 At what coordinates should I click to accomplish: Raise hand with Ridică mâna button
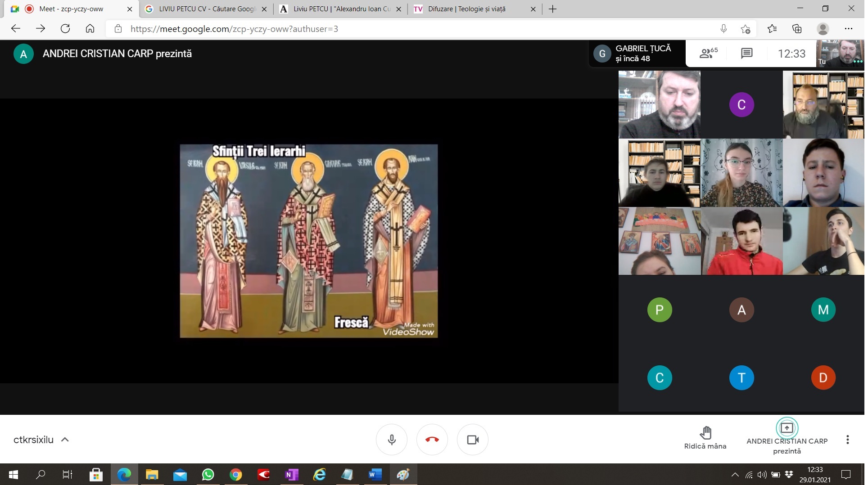coord(705,438)
